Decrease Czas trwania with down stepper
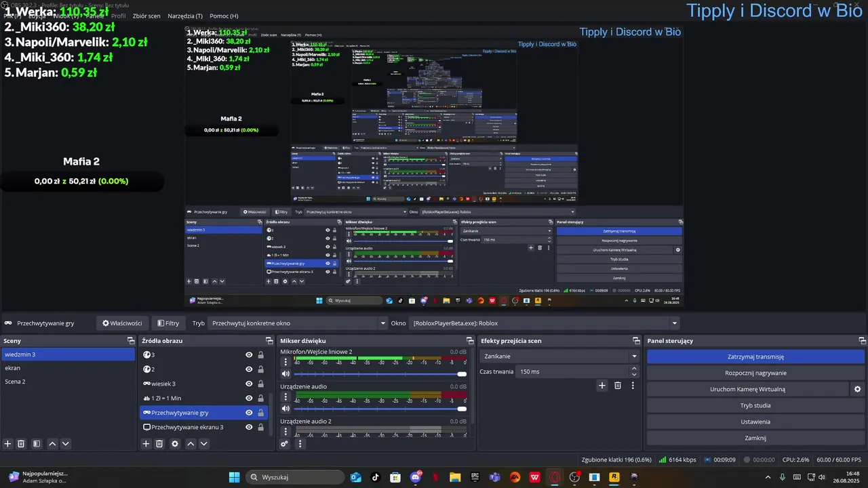The image size is (868, 488). tap(634, 375)
